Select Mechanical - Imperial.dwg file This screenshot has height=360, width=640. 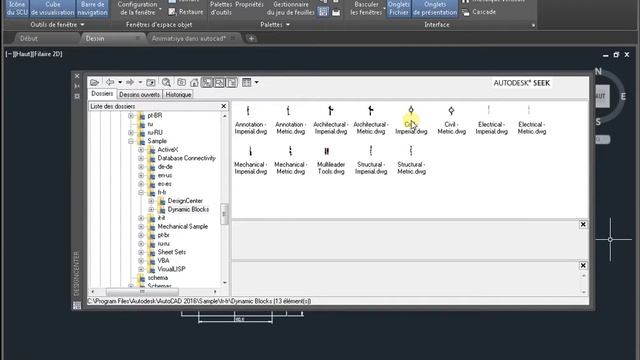pyautogui.click(x=250, y=160)
